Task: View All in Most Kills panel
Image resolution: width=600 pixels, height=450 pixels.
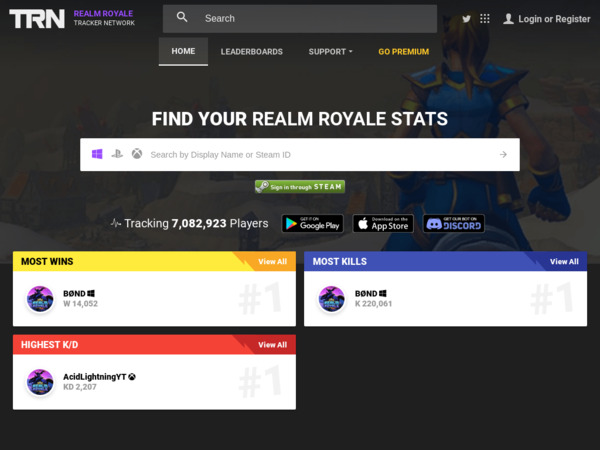Action: pyautogui.click(x=564, y=262)
